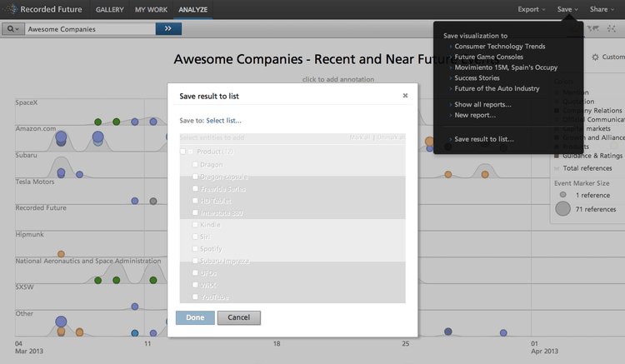Viewport: 625px width, 364px height.
Task: Open the Share dropdown menu
Action: coord(602,9)
